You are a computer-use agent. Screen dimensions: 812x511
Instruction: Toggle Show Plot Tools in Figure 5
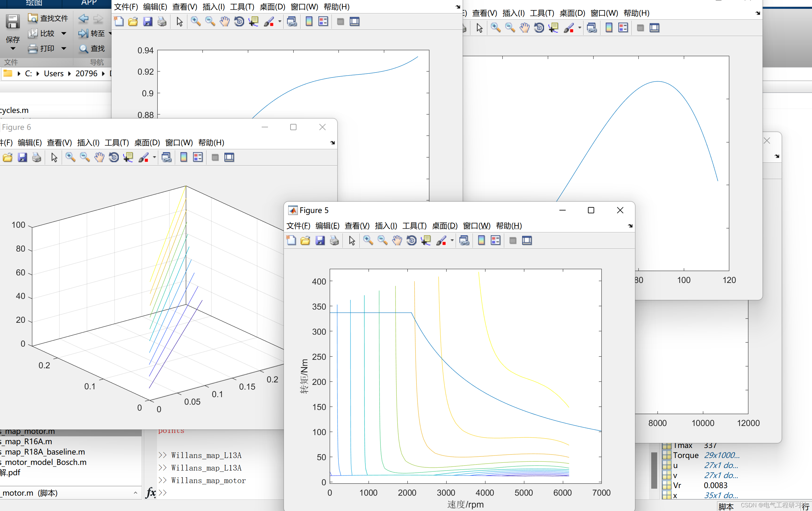pos(527,240)
